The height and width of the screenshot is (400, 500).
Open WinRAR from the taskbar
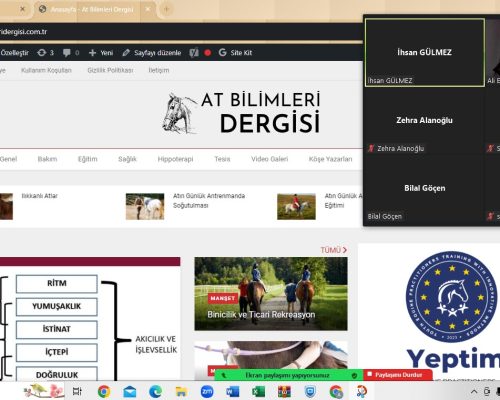coord(284,391)
